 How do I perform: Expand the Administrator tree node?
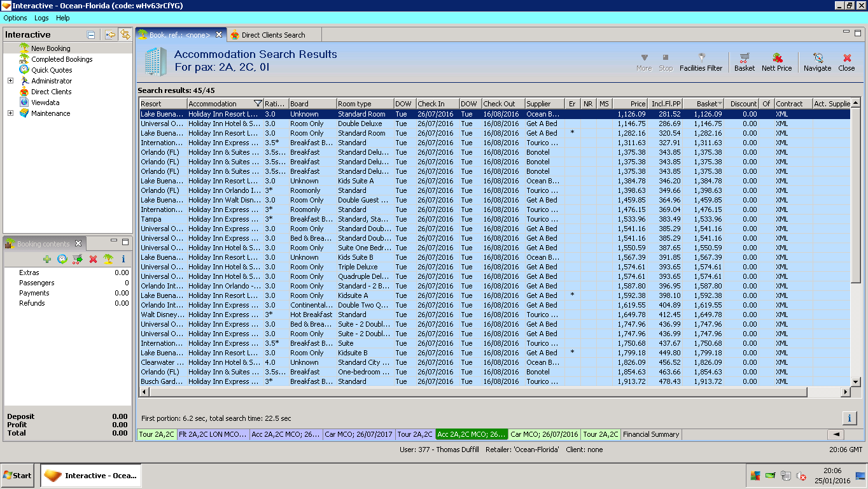(10, 81)
